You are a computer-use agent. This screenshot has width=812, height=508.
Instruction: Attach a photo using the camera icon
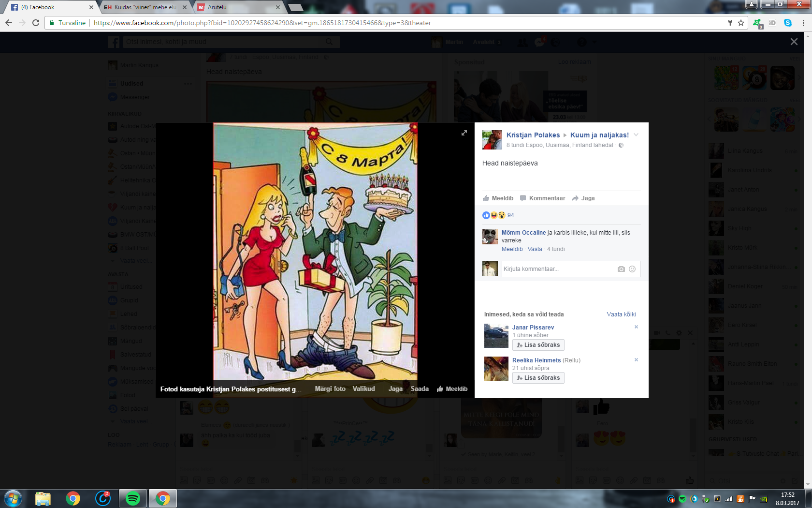(621, 269)
